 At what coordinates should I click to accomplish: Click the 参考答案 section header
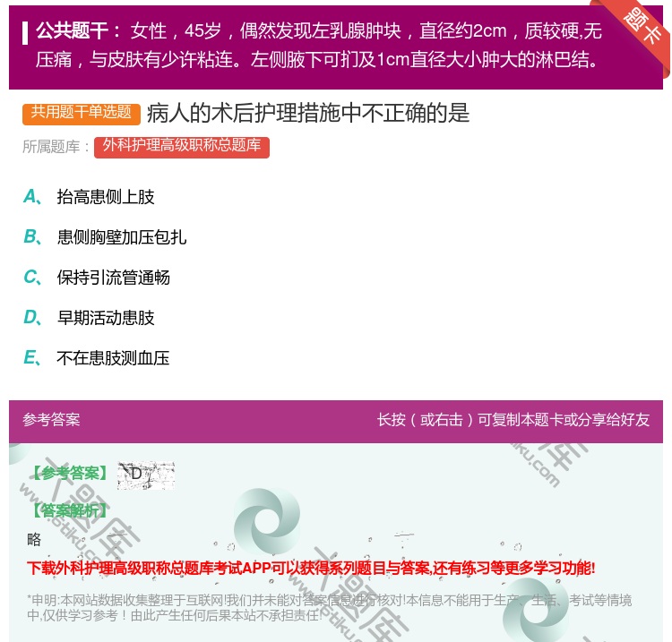coord(51,420)
